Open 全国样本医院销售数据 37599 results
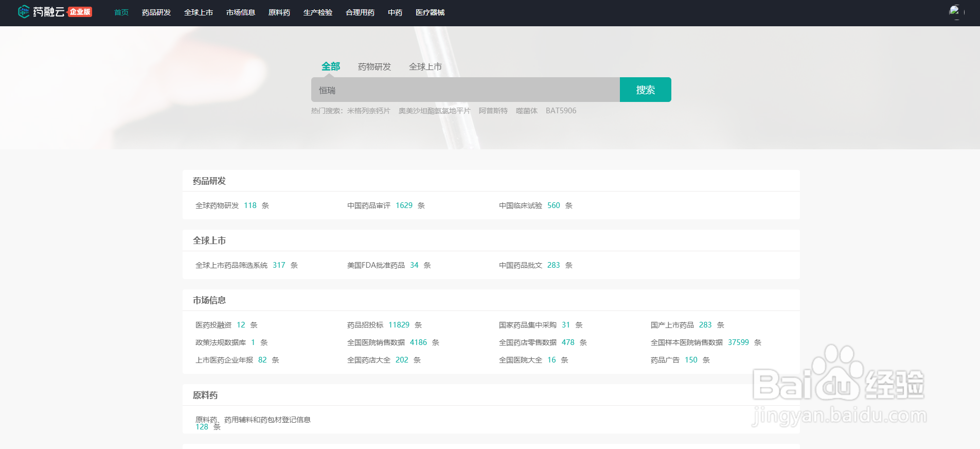 [x=706, y=342]
